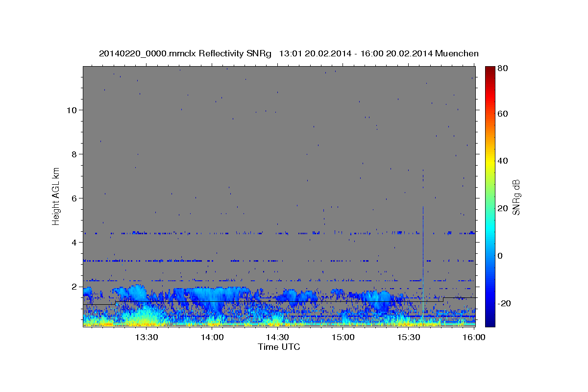Screen dimensions: 588x392
Task: Click the 14:00 time tick label
Action: [x=212, y=337]
